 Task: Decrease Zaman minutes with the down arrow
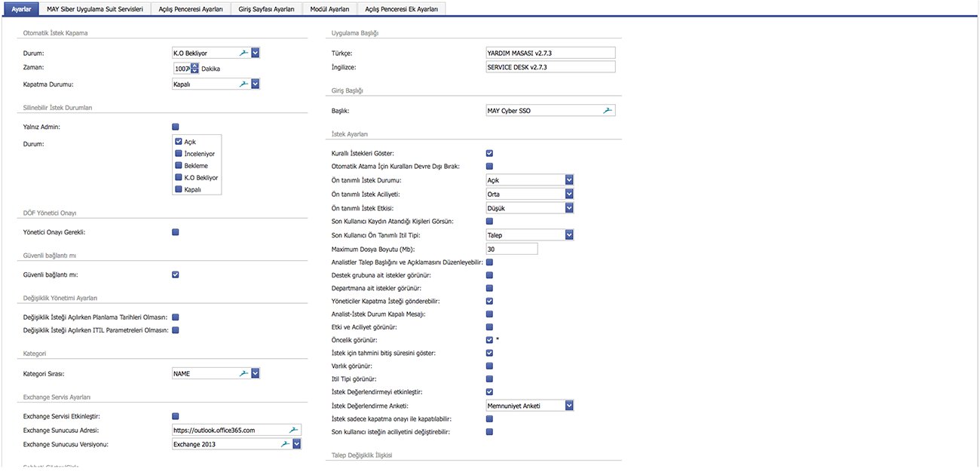(x=194, y=71)
